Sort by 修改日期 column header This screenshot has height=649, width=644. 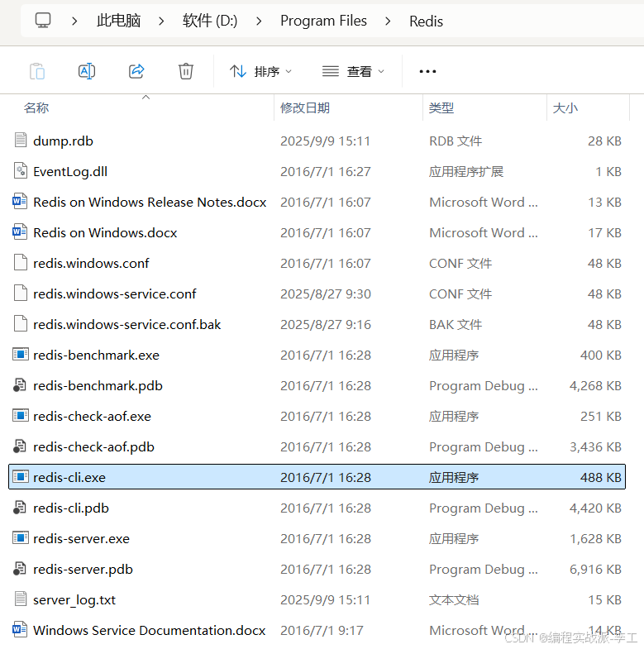tap(305, 108)
